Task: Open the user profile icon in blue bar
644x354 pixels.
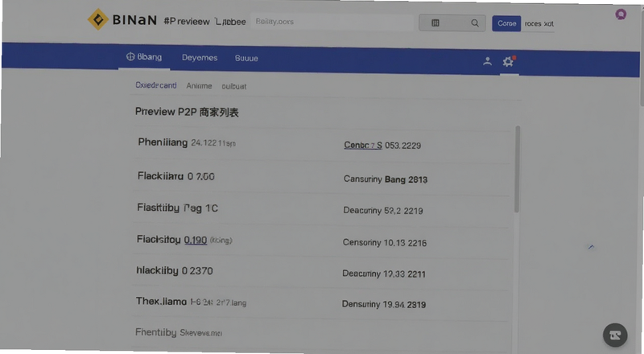Action: [x=487, y=62]
